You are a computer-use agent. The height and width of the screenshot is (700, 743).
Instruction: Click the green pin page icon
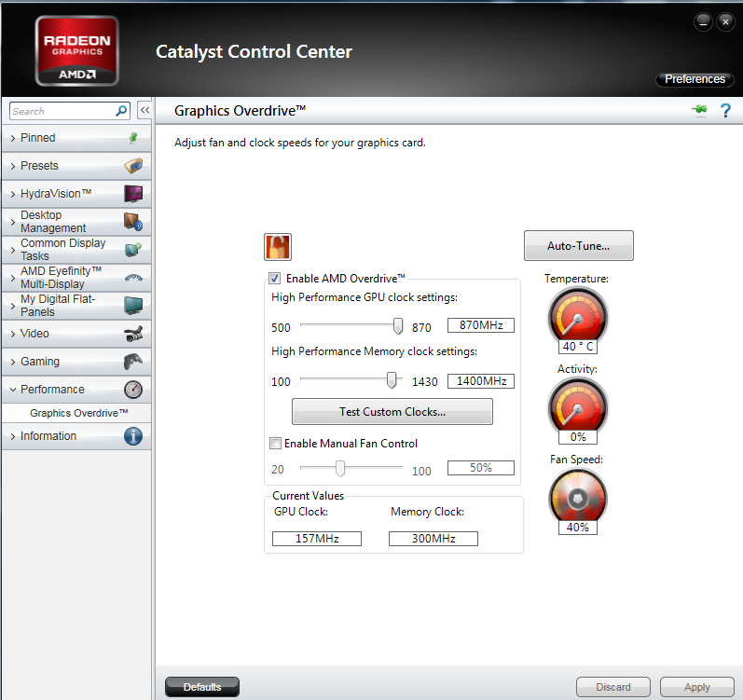click(699, 111)
